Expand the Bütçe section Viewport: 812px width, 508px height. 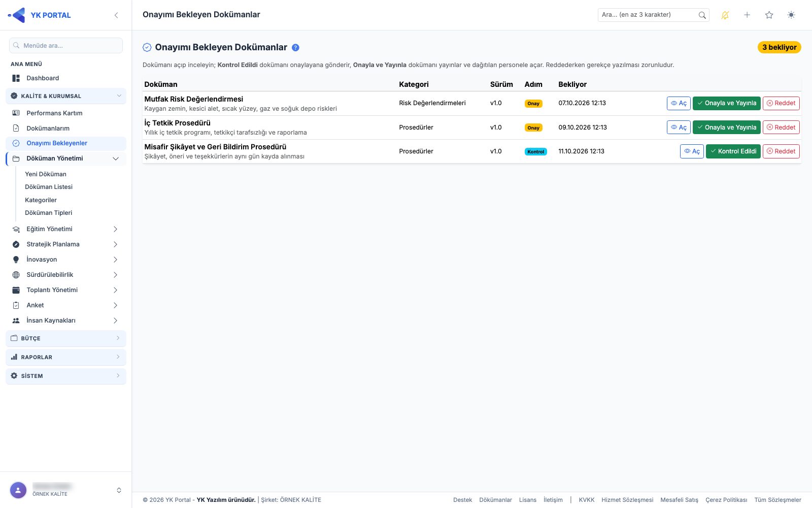[x=66, y=338]
